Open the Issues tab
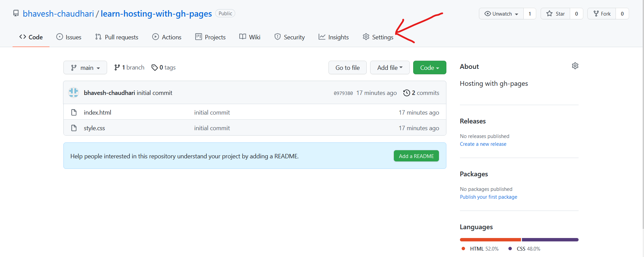Viewport: 644px width, 257px height. pos(69,37)
